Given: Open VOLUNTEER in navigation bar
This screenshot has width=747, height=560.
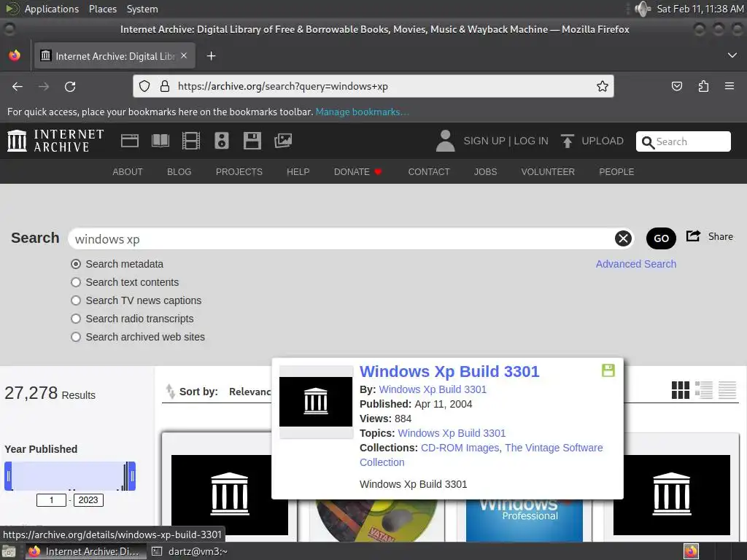Looking at the screenshot, I should (548, 172).
